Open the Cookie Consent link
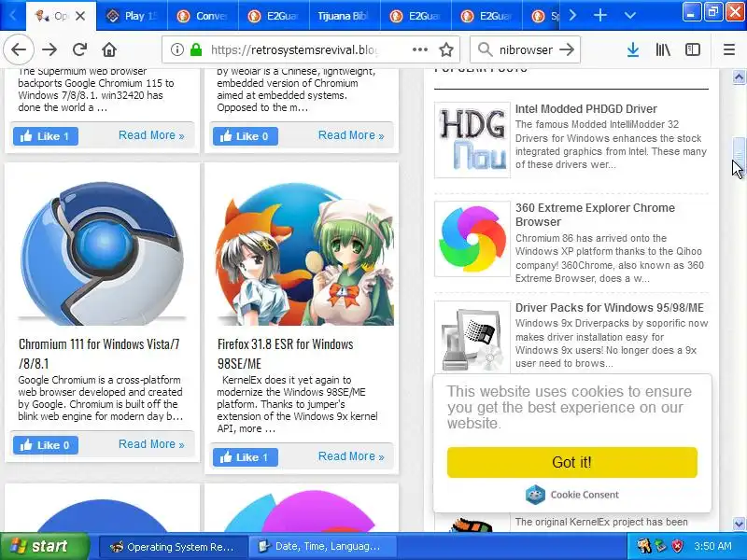The height and width of the screenshot is (560, 747). [x=571, y=495]
